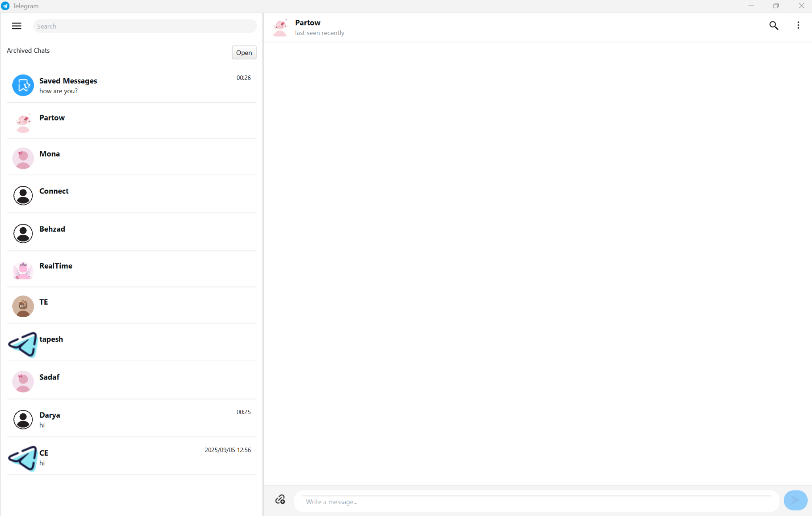Viewport: 812px width, 516px height.
Task: Focus the Search input field
Action: 145,26
